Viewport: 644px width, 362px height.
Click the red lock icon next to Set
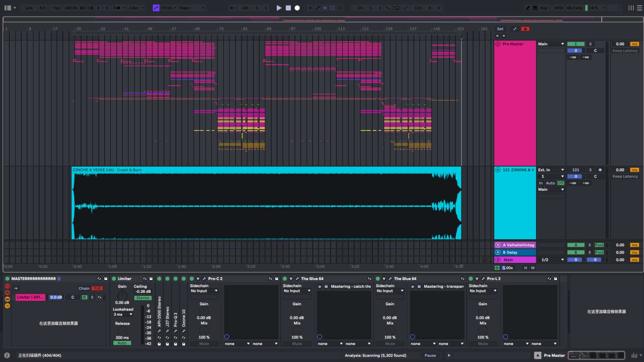(x=525, y=29)
